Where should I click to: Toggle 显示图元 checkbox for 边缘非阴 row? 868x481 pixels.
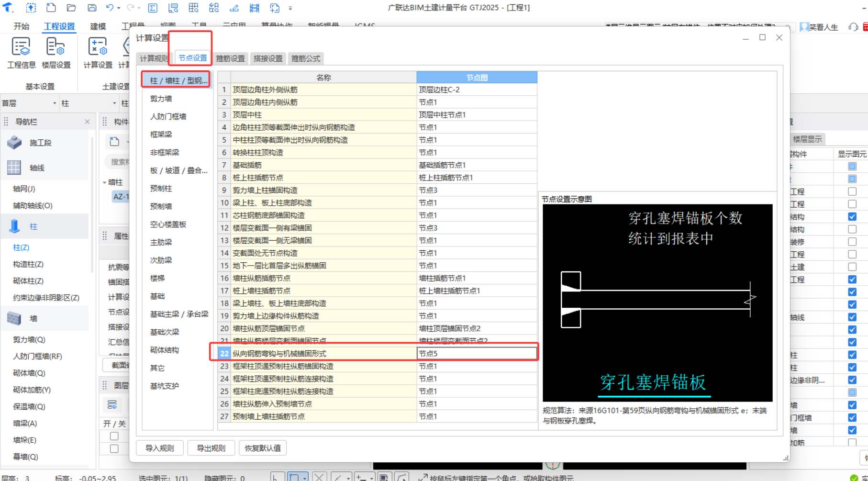pos(852,380)
